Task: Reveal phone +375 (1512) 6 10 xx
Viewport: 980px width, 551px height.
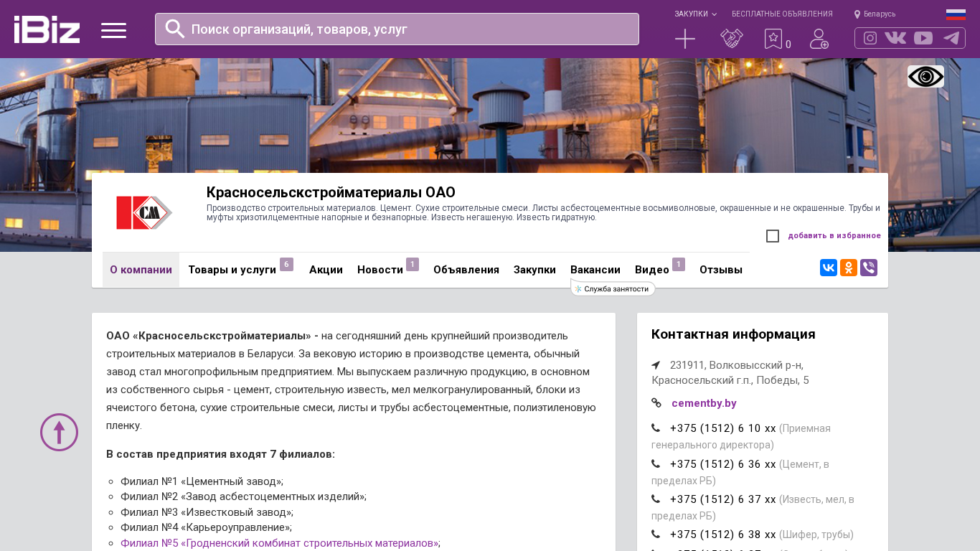Action: 723,428
